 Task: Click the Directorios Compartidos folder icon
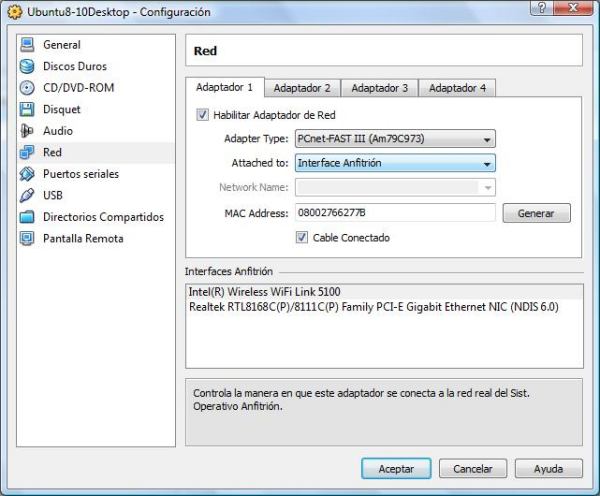pos(28,217)
